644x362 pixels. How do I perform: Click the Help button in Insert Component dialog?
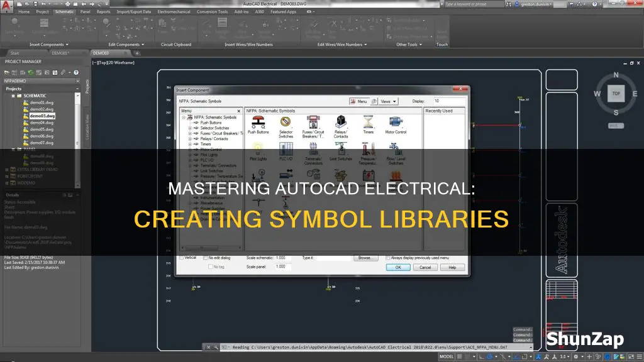[452, 268]
